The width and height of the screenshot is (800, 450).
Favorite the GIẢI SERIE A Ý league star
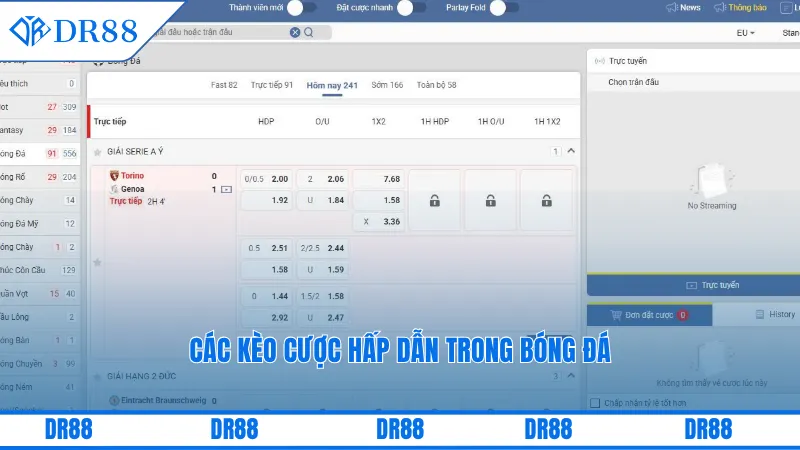(97, 152)
